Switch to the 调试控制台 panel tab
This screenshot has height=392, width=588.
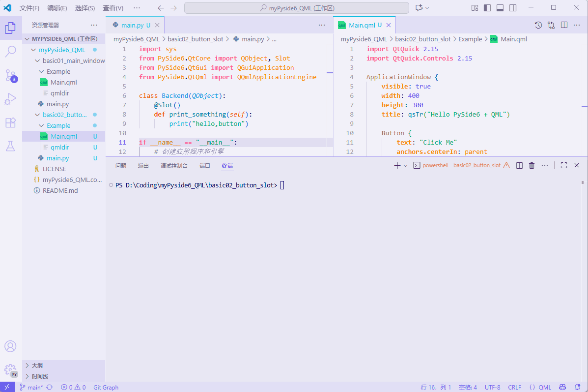(x=174, y=166)
